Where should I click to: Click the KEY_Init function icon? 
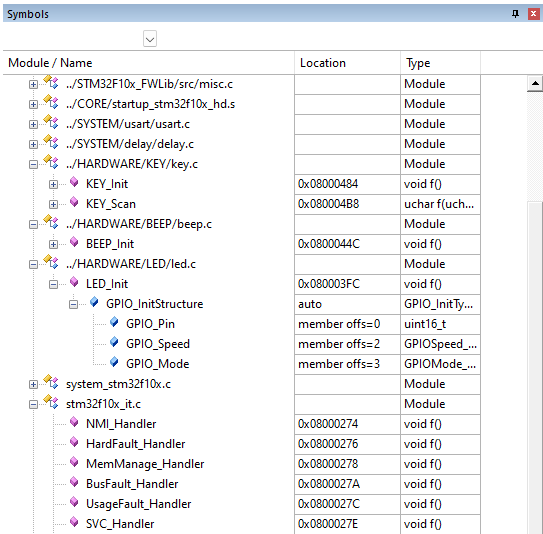coord(74,182)
